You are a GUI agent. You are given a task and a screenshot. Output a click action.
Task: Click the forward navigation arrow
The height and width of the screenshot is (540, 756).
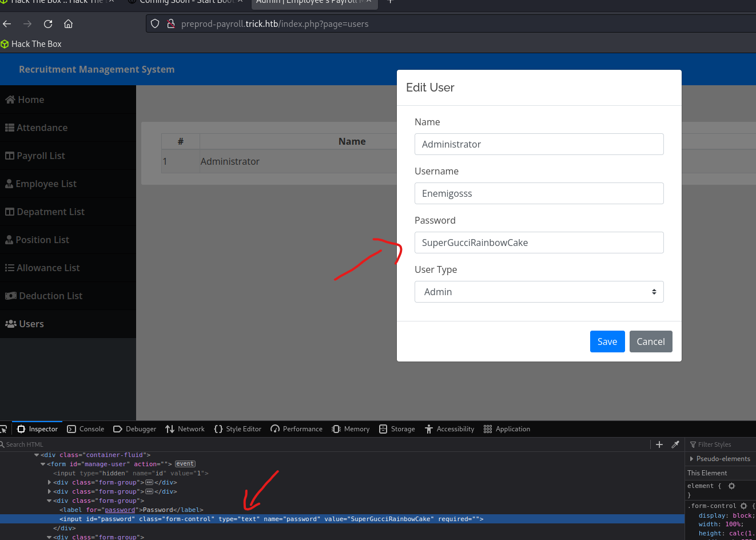27,24
